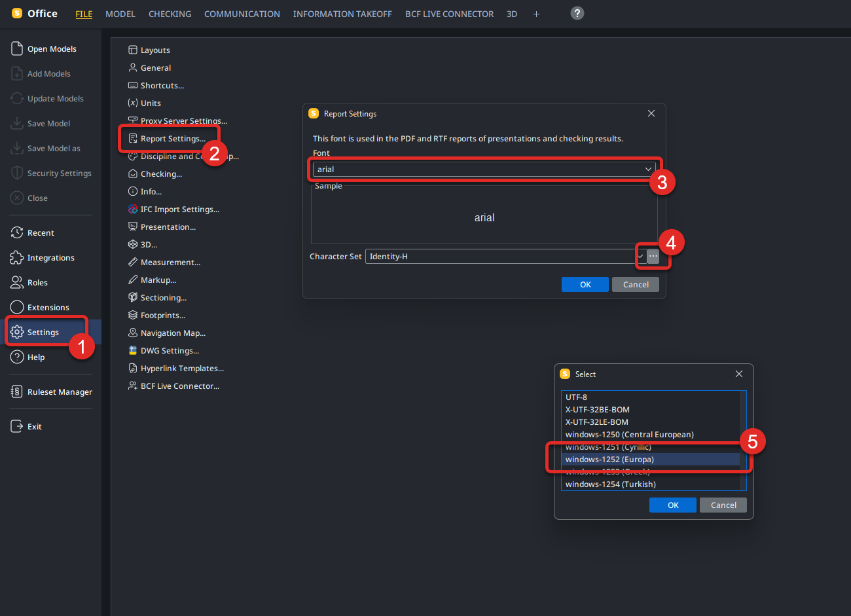Screen dimensions: 851x616
Task: Click the Extensions circle icon
Action: 17,307
